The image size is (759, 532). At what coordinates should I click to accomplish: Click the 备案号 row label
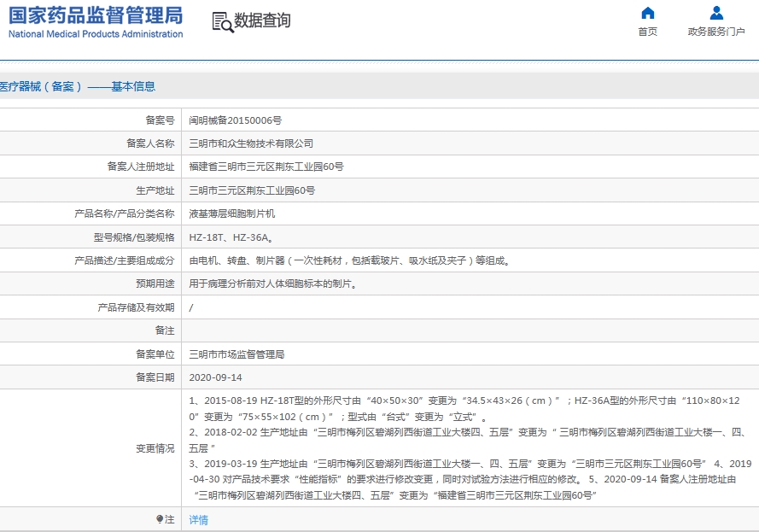pyautogui.click(x=160, y=120)
